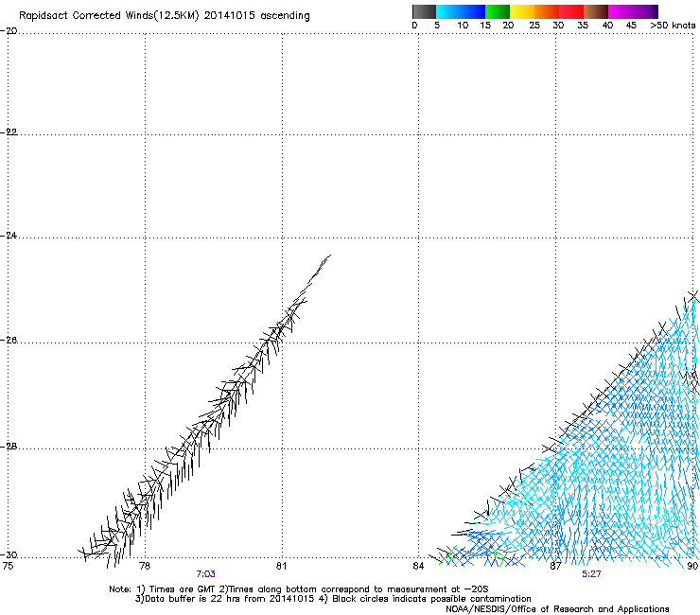Screen dimensions: 700x615
Task: Click the legend tick label 40
Action: (x=607, y=26)
